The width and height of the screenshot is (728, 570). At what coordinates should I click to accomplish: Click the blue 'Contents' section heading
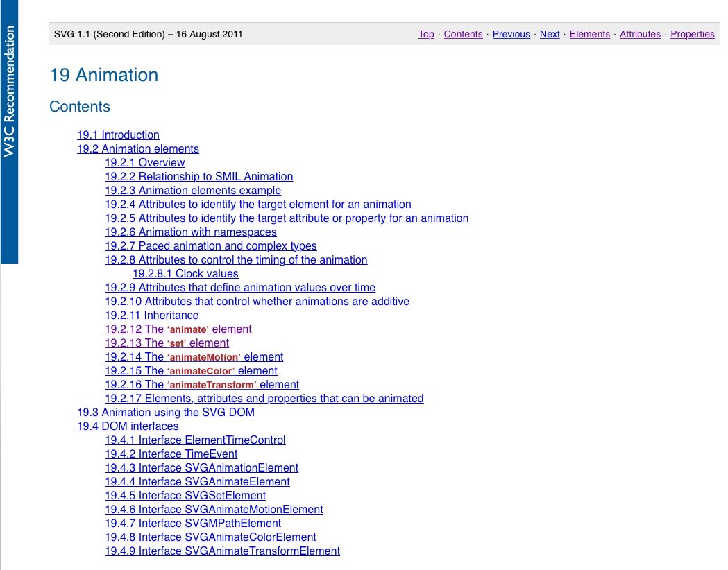(80, 107)
